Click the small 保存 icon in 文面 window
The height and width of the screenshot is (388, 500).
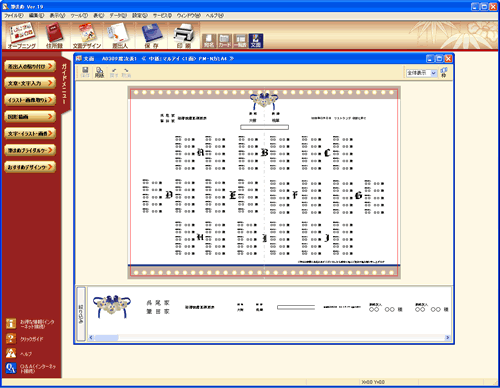pos(85,72)
